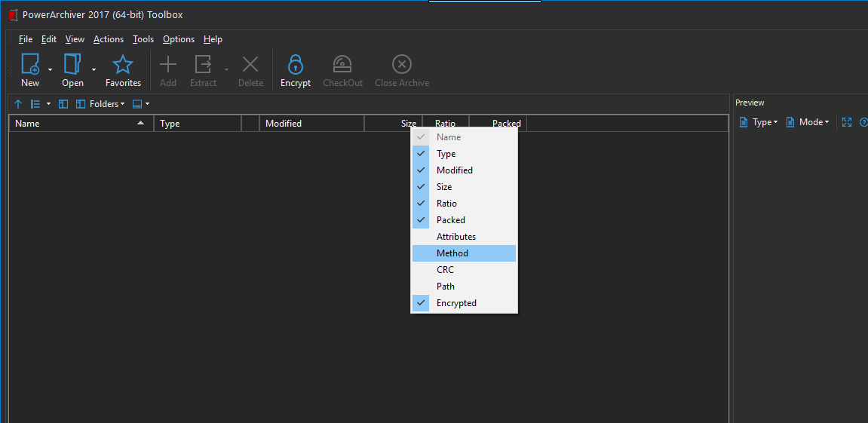This screenshot has width=868, height=423.
Task: Enable the Path column option
Action: pos(464,287)
